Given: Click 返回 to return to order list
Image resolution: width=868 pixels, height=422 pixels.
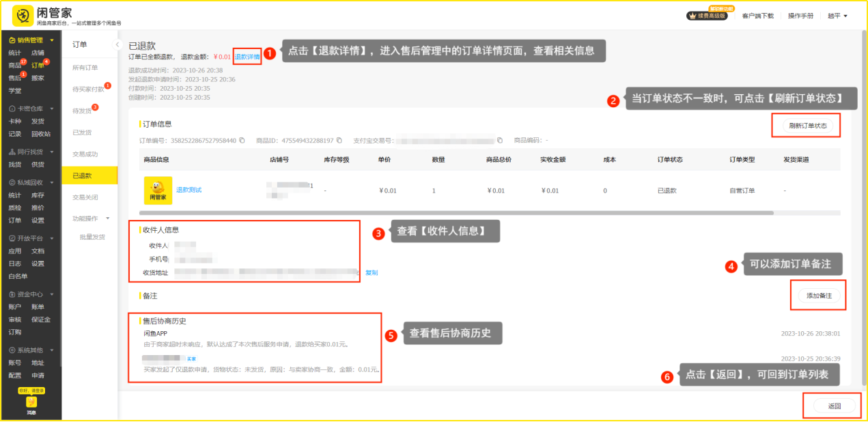Looking at the screenshot, I should click(x=834, y=406).
